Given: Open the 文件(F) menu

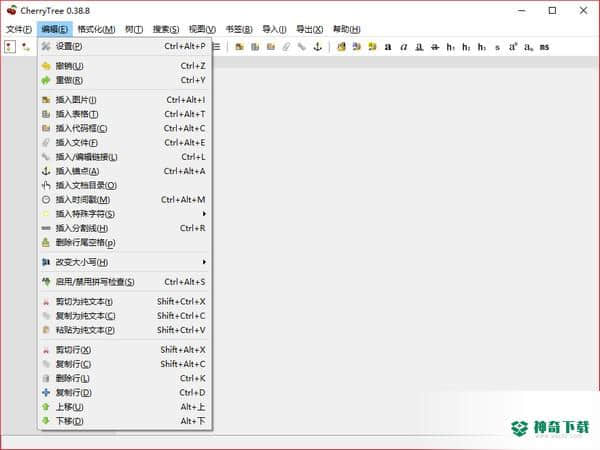Looking at the screenshot, I should point(19,29).
